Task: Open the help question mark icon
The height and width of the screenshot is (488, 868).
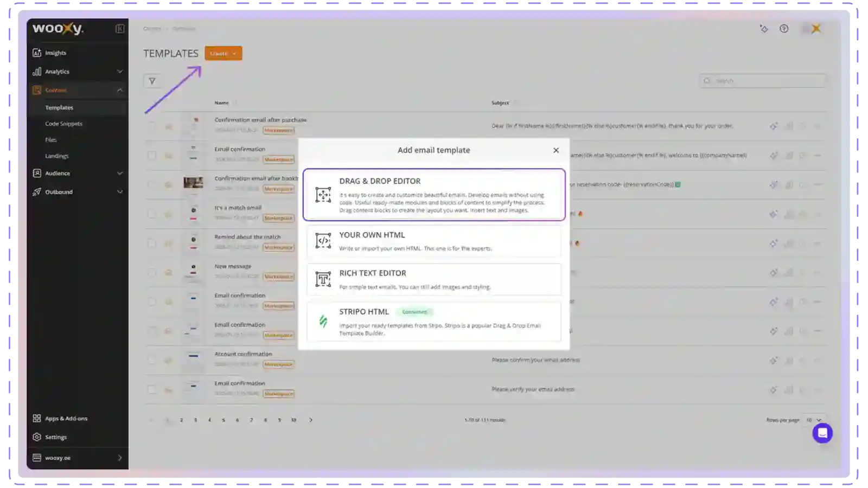Action: [x=784, y=29]
